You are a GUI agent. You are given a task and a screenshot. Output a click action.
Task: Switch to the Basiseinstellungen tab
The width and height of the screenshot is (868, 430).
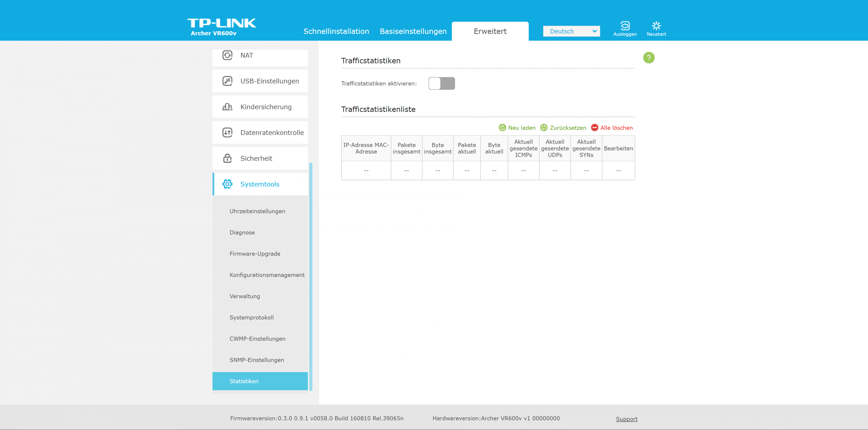(x=413, y=31)
